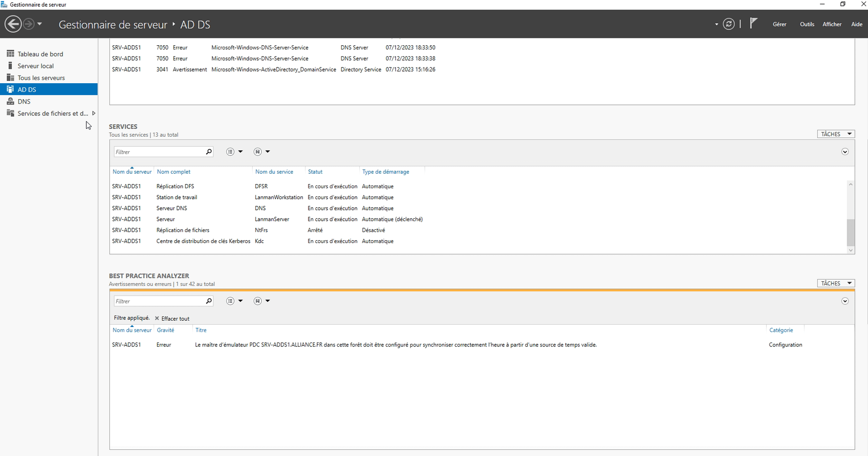The image size is (868, 456).
Task: Click the back navigation arrow
Action: click(13, 24)
